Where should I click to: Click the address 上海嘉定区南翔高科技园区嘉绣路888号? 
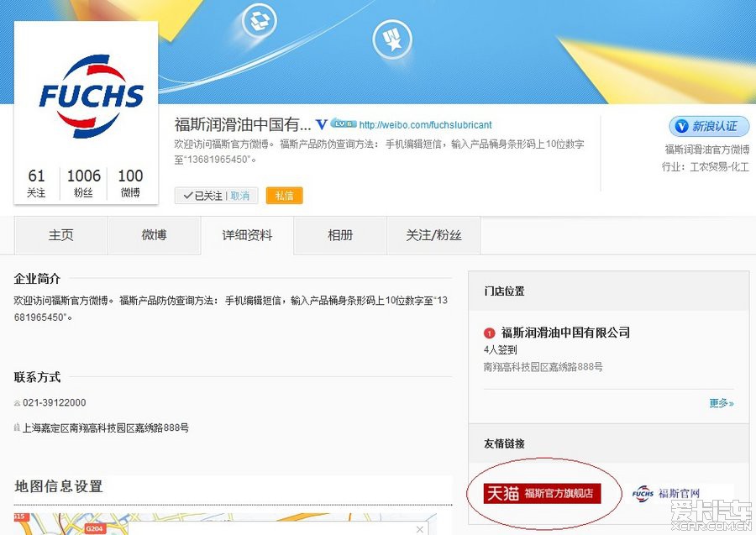coord(106,427)
